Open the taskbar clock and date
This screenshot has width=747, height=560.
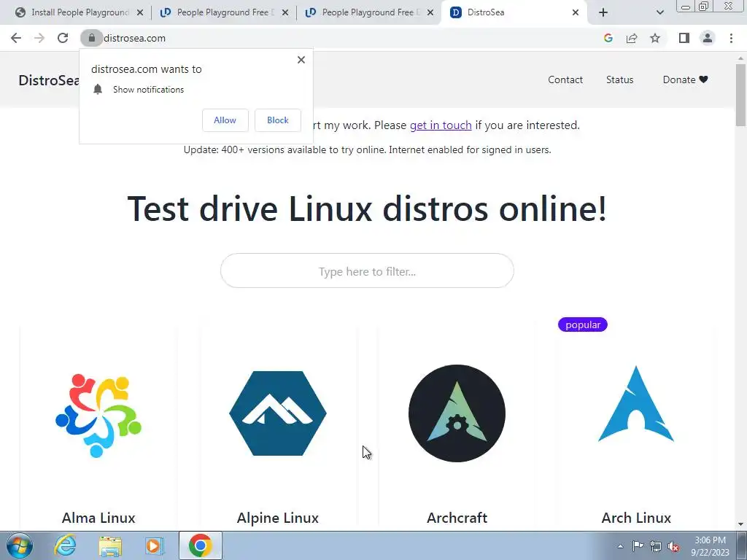pyautogui.click(x=710, y=546)
